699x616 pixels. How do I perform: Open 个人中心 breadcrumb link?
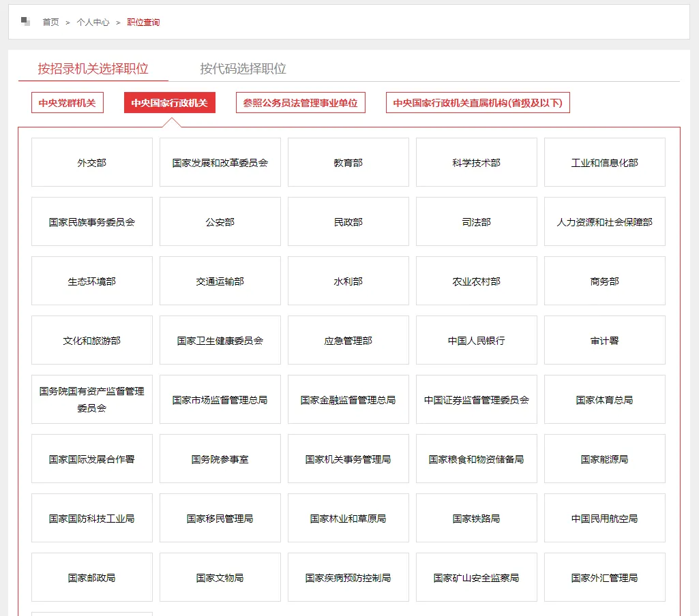93,22
